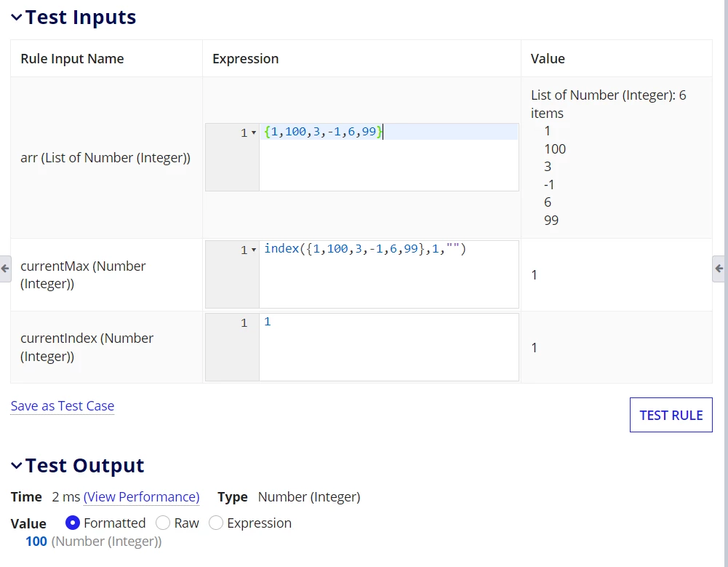Toggle fold arrow in arr expression editor
The height and width of the screenshot is (567, 728).
(254, 133)
